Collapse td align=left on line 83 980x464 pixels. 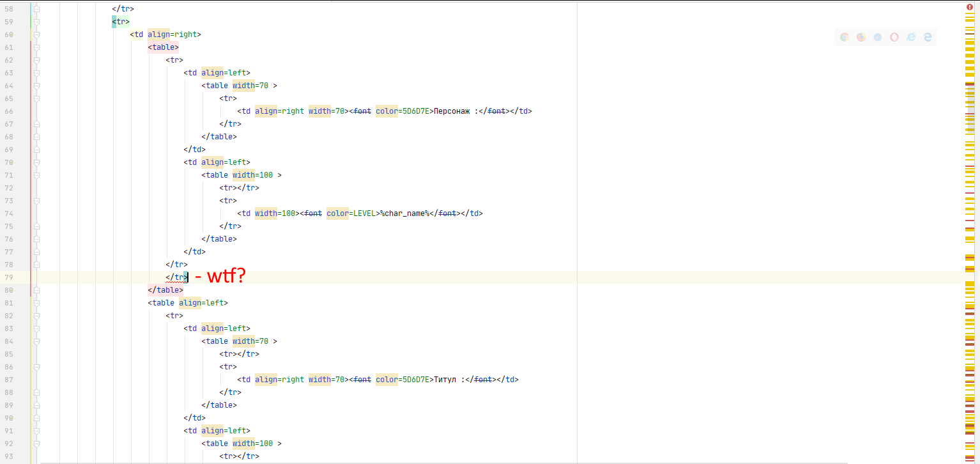[x=36, y=329]
